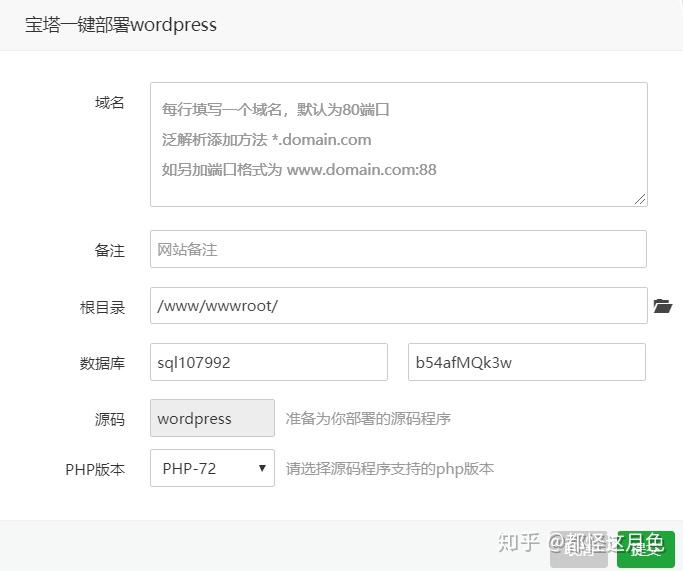Click the /www/wwwroot/ root directory field

point(399,305)
